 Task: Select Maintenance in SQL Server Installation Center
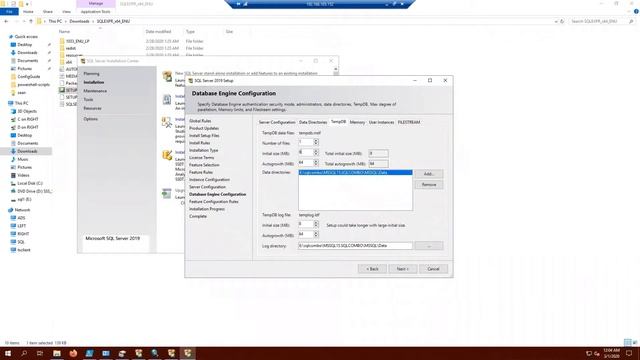click(95, 91)
